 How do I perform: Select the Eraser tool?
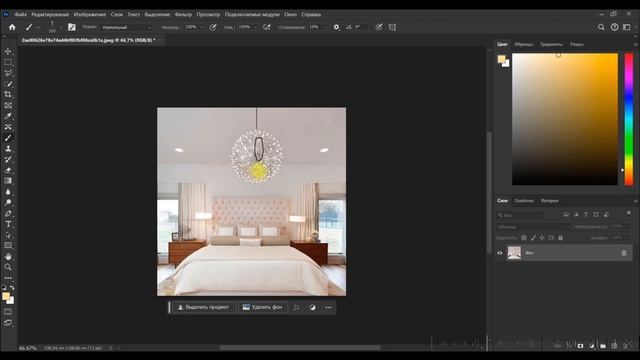coord(8,170)
